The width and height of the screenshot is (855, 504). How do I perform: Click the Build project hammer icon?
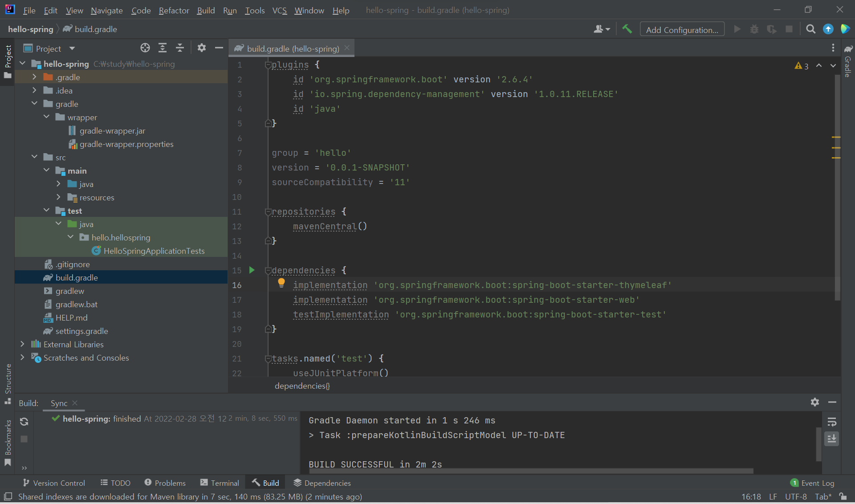tap(627, 29)
